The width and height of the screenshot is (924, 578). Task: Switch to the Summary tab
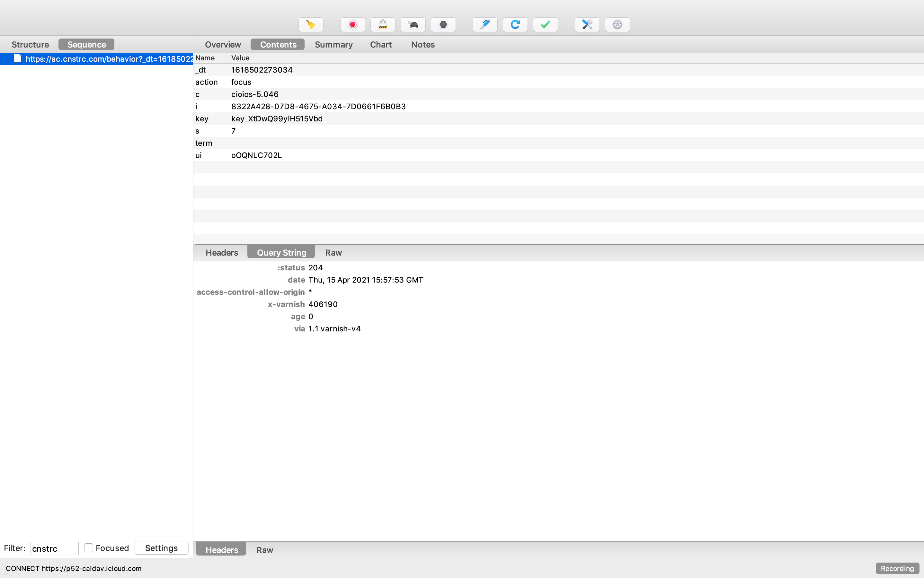pyautogui.click(x=333, y=44)
